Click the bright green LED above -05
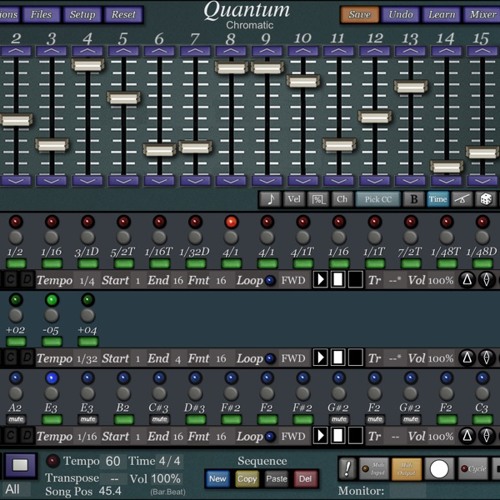Image resolution: width=500 pixels, height=500 pixels. (52, 300)
